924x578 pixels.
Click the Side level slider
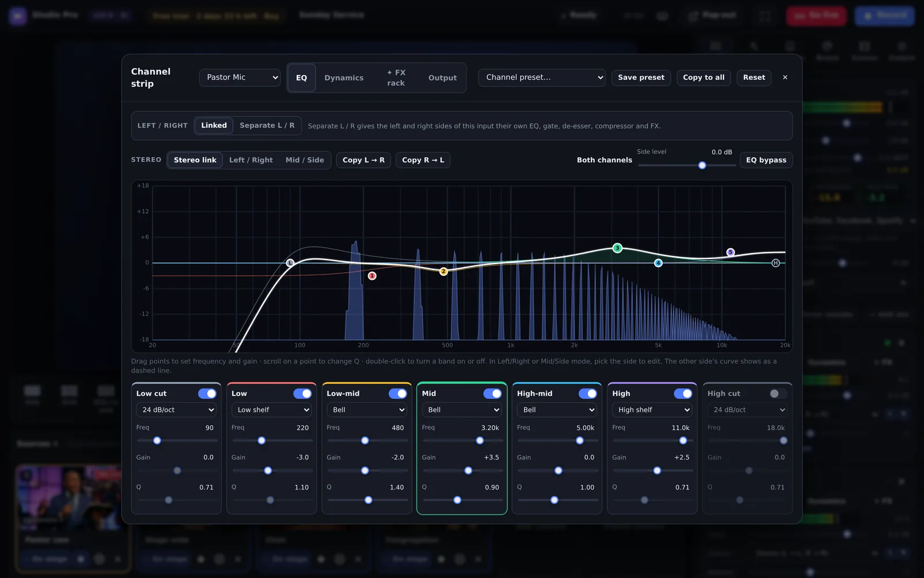pyautogui.click(x=687, y=165)
